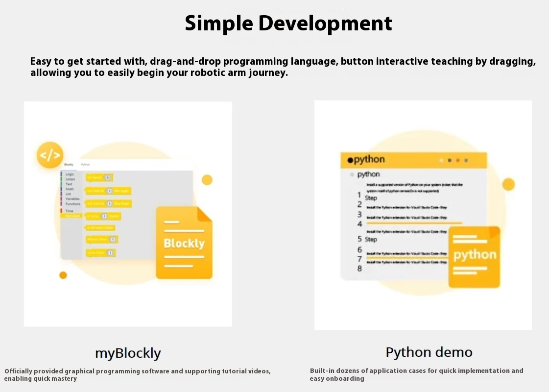Click the 'Easy to get started with' paragraph
The width and height of the screenshot is (549, 392).
[283, 67]
